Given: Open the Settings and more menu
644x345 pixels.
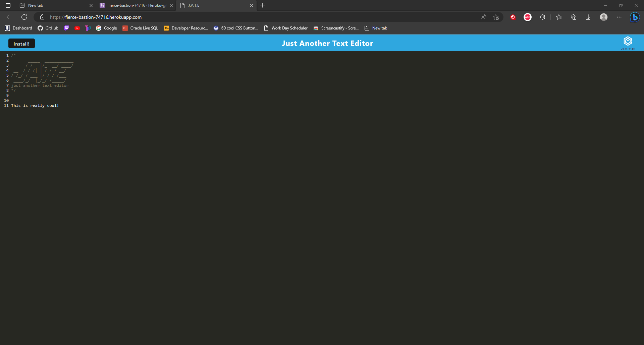Looking at the screenshot, I should tap(620, 17).
